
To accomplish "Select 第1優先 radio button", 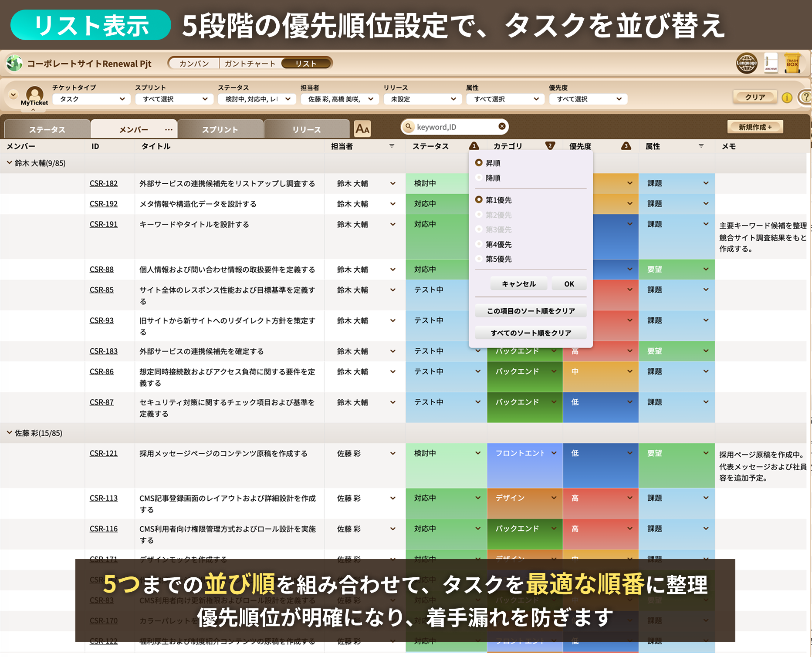I will point(479,200).
